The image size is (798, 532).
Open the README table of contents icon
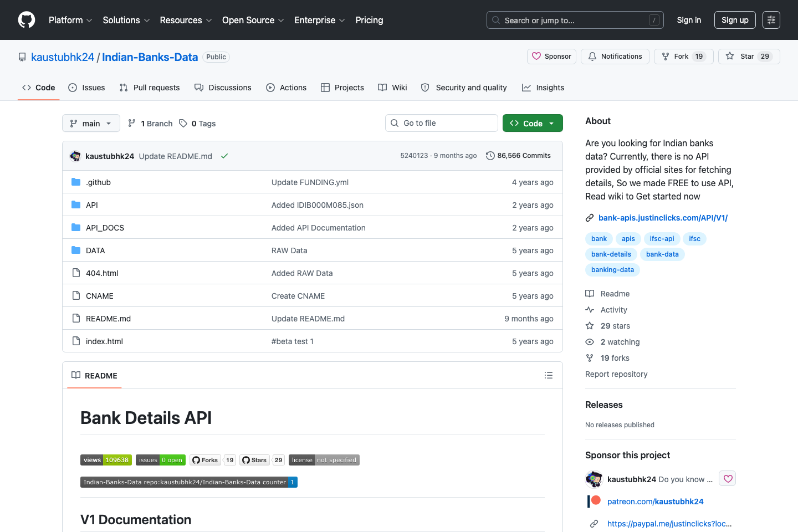click(x=548, y=375)
